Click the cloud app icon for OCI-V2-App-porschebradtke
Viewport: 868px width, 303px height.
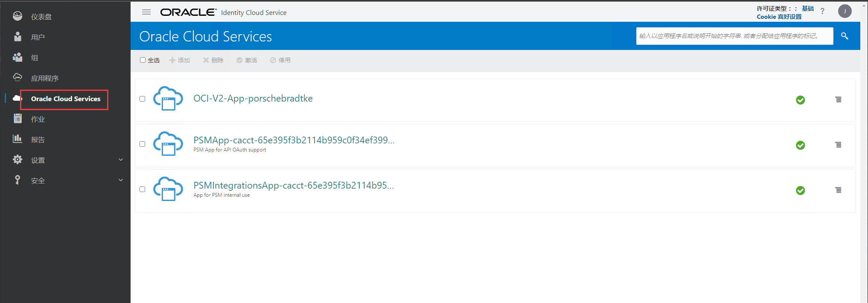[168, 99]
